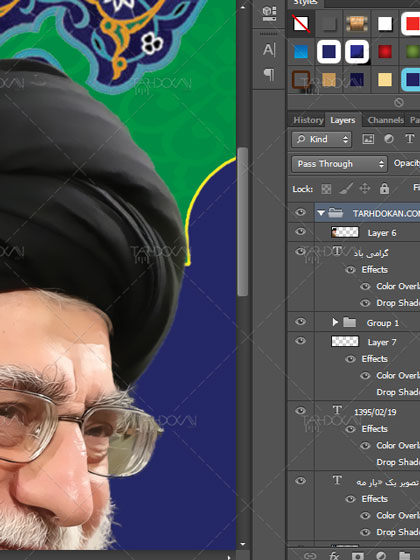
Task: Select the Layer 7 name
Action: pos(382,342)
